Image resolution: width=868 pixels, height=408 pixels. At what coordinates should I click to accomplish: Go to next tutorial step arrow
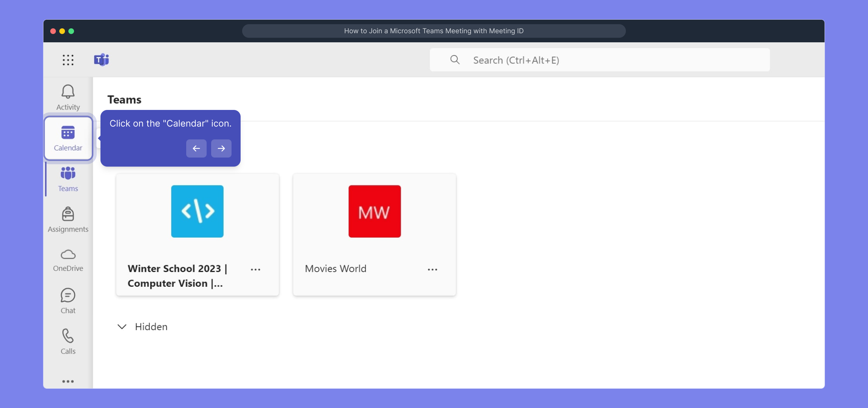point(221,148)
